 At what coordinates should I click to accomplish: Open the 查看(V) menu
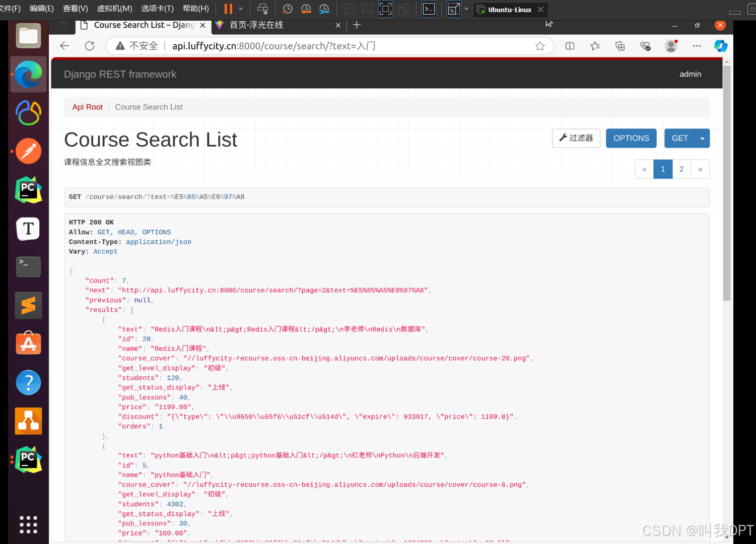[x=75, y=9]
